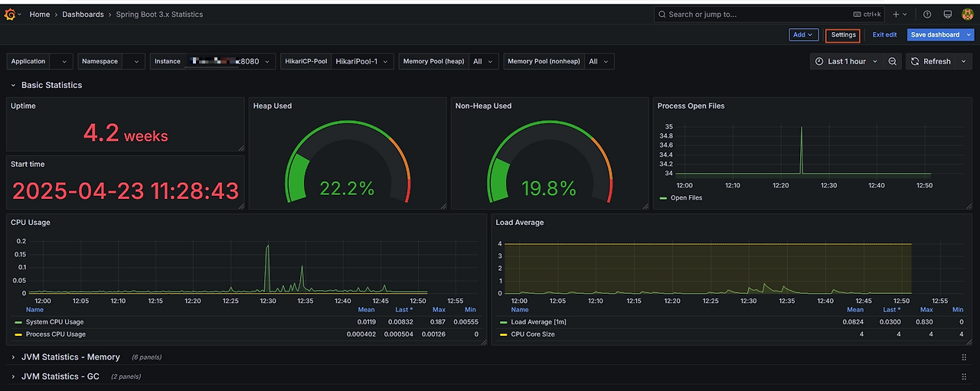Click the Uptime panel title

coord(23,106)
